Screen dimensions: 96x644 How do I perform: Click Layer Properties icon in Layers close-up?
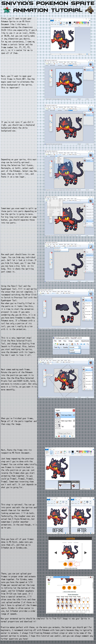tap(73, 436)
